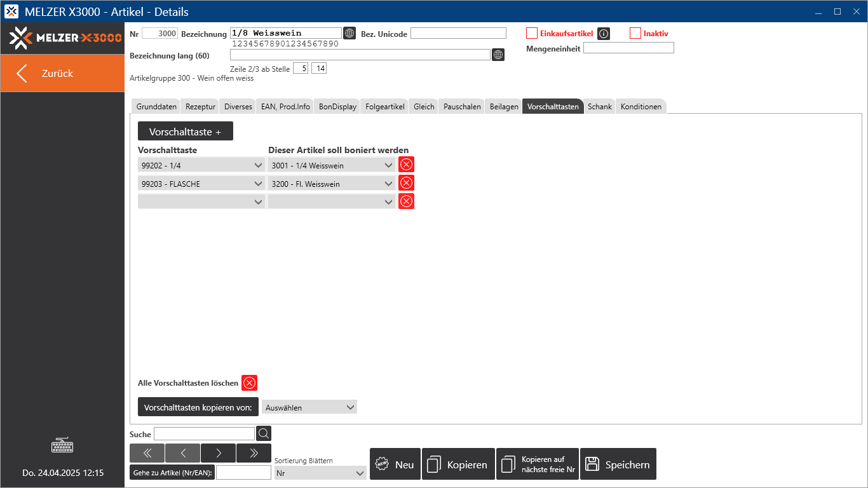Switch to the Schank tab
868x488 pixels.
[600, 107]
